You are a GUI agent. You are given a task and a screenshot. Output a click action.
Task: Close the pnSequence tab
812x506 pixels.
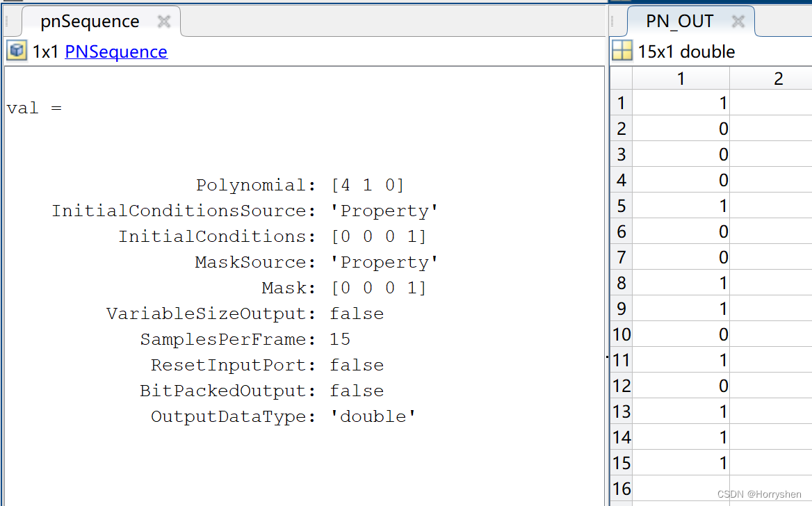(x=164, y=22)
